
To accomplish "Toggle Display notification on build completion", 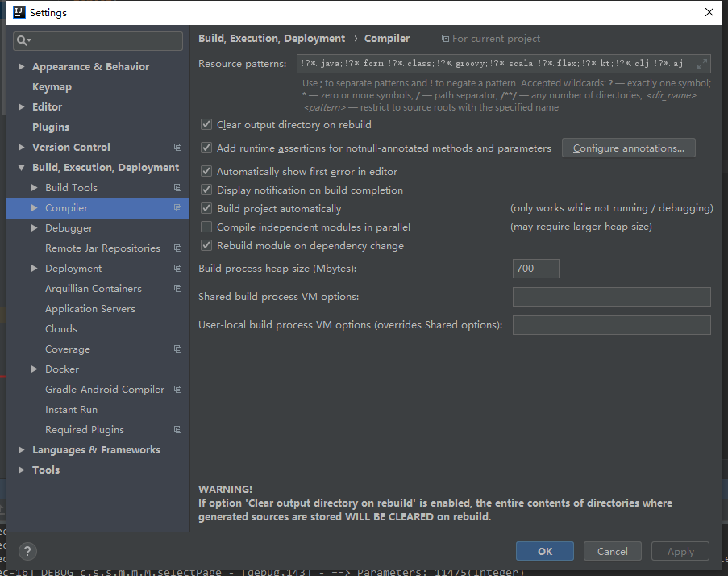I will (x=206, y=190).
